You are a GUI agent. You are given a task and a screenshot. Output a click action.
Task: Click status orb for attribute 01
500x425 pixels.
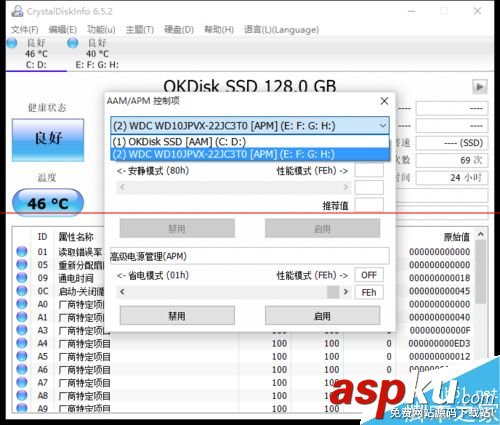[x=22, y=251]
